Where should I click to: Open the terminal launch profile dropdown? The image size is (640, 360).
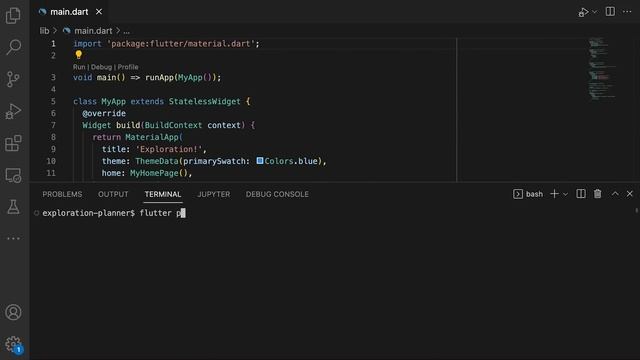click(565, 194)
